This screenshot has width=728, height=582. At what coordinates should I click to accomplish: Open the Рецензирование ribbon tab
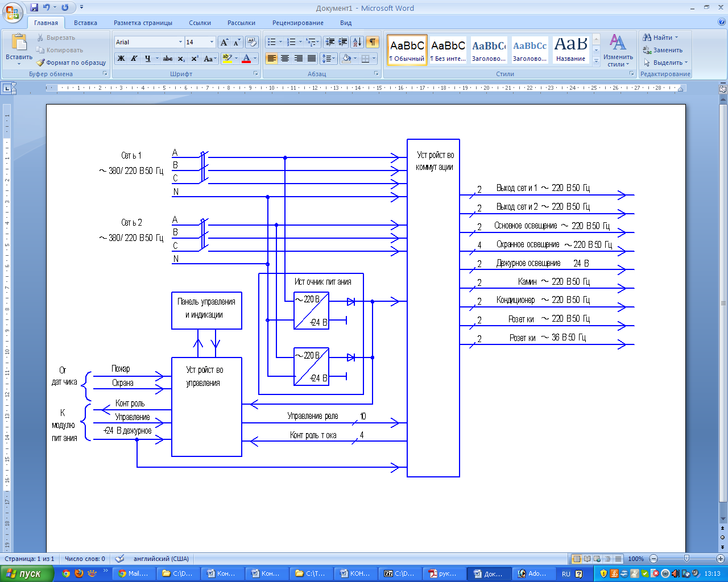click(297, 23)
